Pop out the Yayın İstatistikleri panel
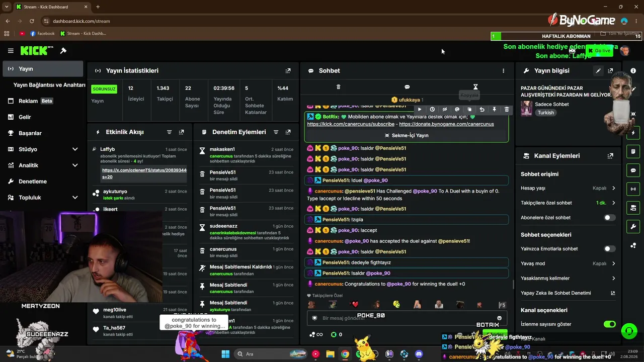Viewport: 644px width, 362px height. [288, 71]
